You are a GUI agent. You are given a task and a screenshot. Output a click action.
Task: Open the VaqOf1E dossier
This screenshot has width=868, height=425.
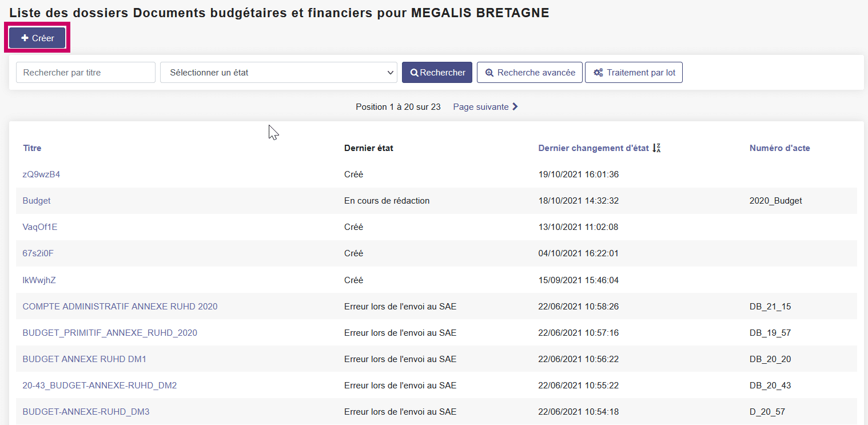[x=40, y=227]
